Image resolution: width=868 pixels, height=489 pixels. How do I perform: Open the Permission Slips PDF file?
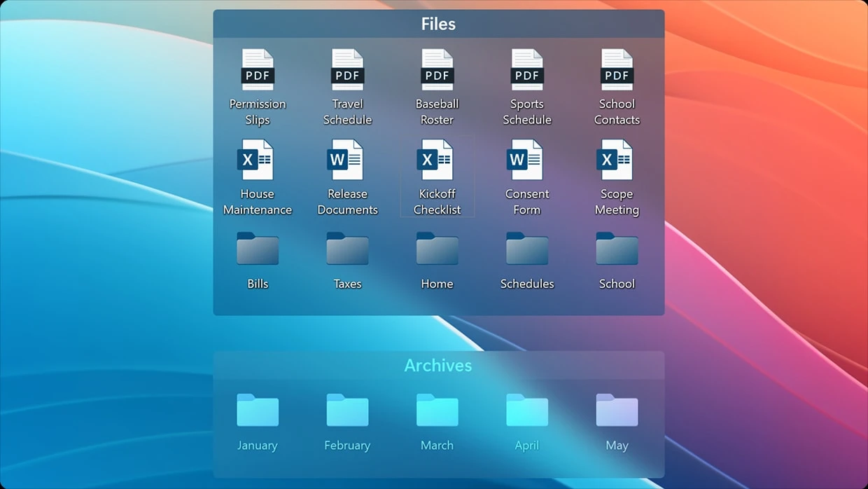click(x=258, y=70)
